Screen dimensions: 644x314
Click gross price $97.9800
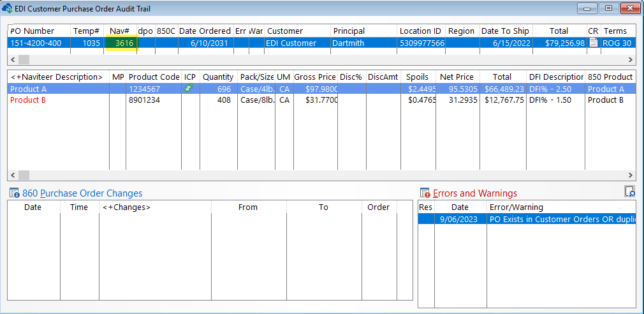point(321,89)
